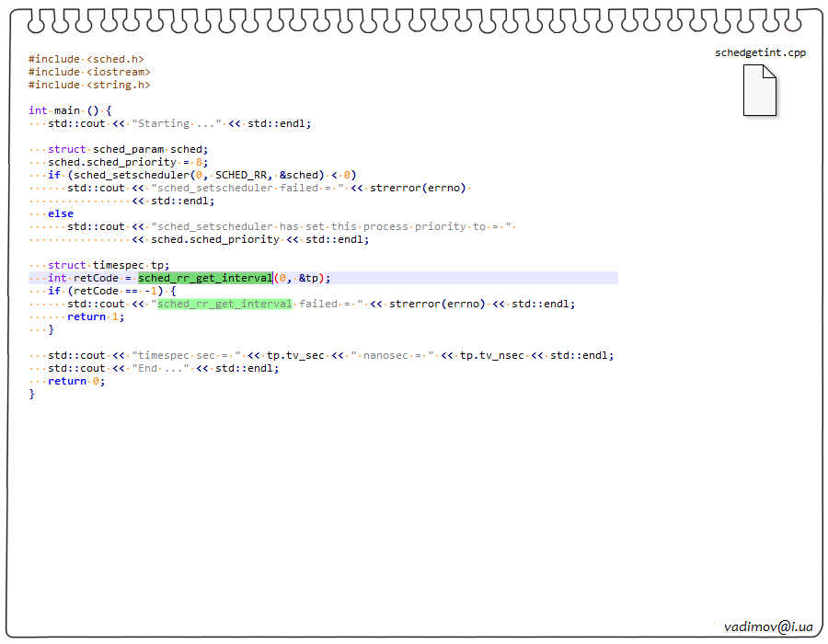
Task: Click the int main () declaration
Action: [x=70, y=110]
